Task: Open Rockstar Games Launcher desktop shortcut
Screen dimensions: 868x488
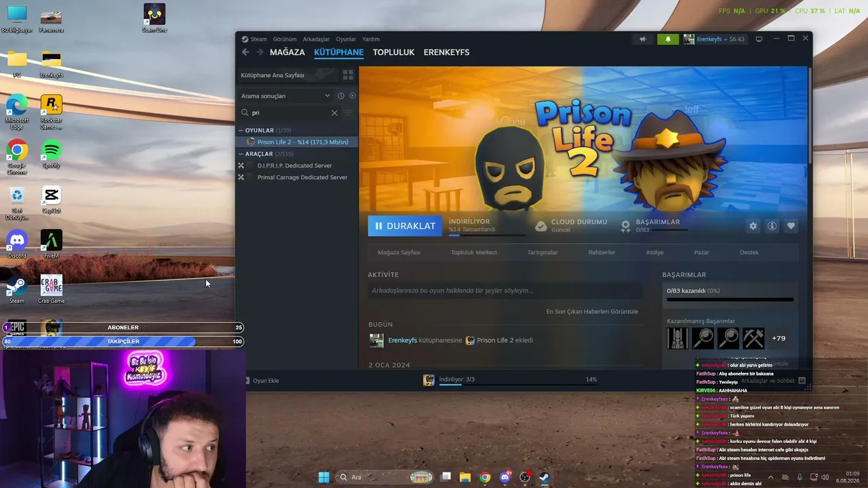Action: pos(52,112)
